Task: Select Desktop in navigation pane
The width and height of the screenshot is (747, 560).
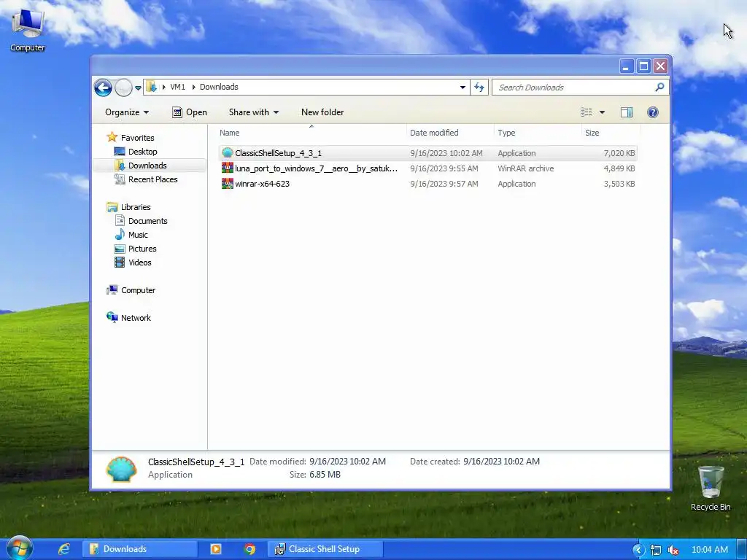Action: click(136, 152)
